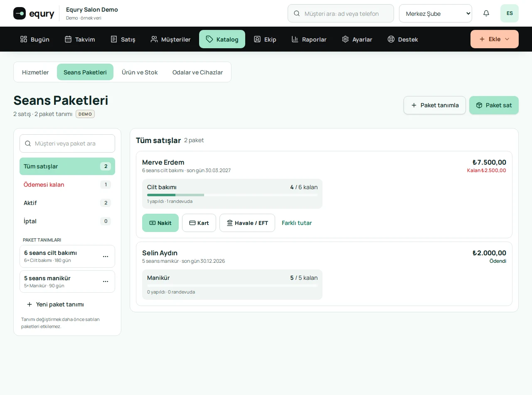Open Ekip page
This screenshot has width=532, height=395.
point(265,39)
